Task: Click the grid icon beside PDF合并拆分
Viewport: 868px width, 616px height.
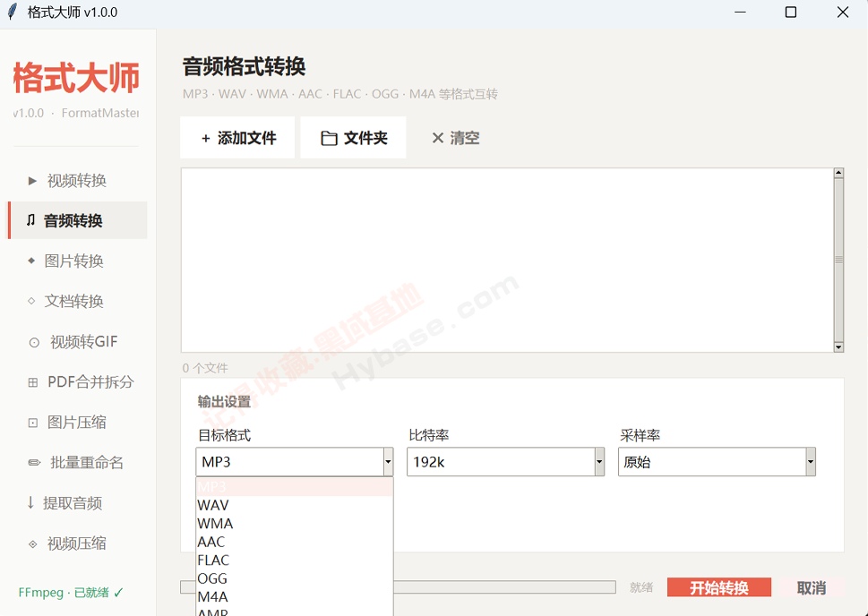Action: click(x=32, y=382)
